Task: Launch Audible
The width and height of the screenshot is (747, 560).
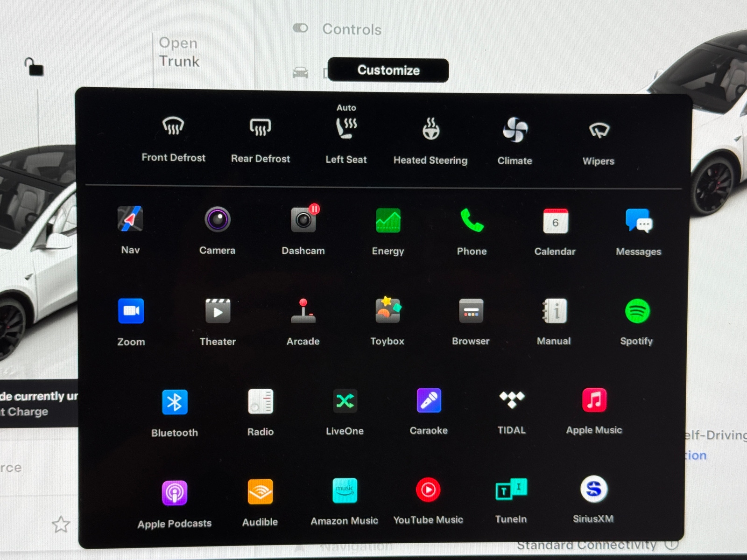Action: [x=260, y=503]
